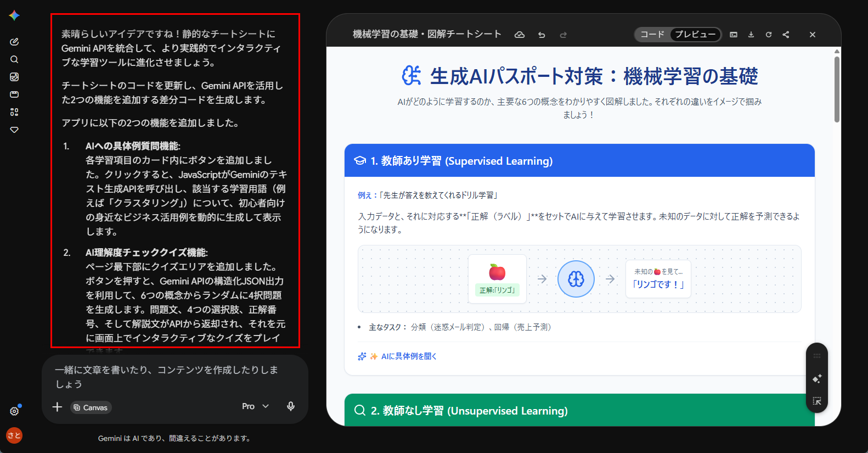Viewport: 868px width, 453px height.
Task: Click the 主なタスク bullet text
Action: click(x=460, y=327)
